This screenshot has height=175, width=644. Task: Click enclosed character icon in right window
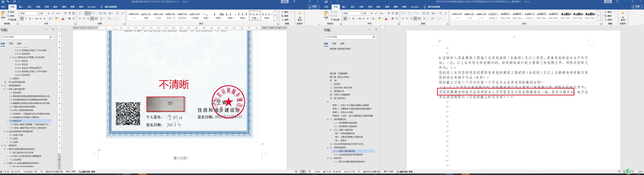point(397,18)
